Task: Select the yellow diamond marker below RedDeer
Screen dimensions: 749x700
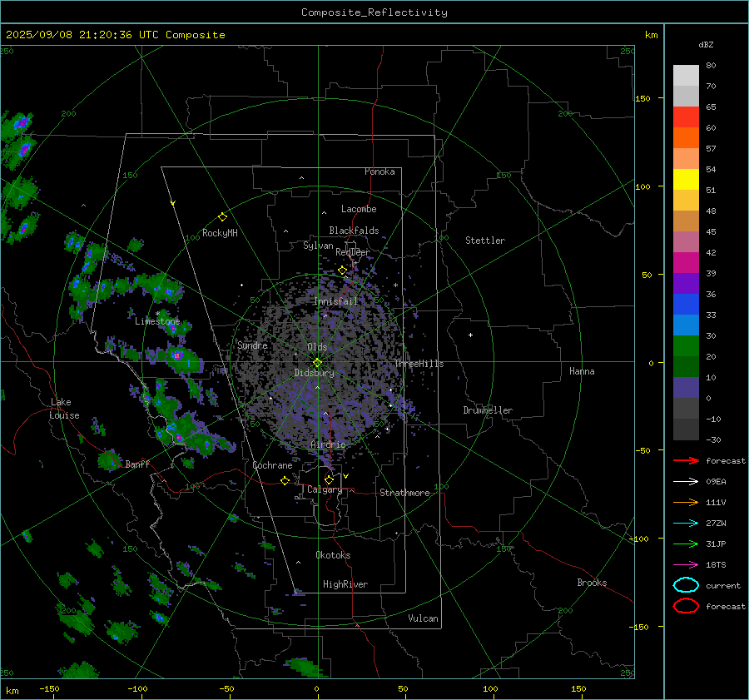Action: pyautogui.click(x=342, y=271)
